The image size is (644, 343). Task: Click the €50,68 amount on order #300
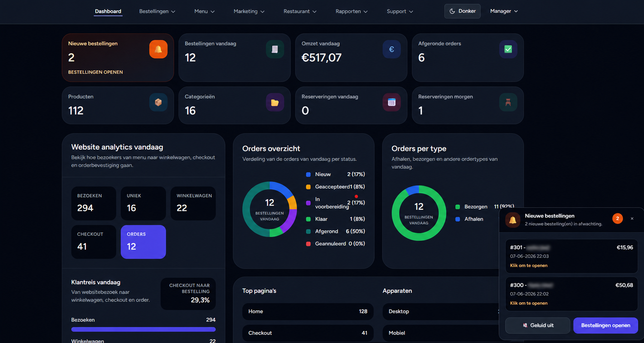click(624, 285)
